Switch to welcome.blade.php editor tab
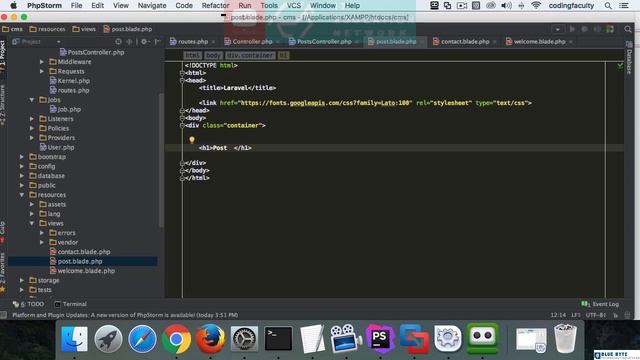Viewport: 640px width, 360px height. [539, 42]
